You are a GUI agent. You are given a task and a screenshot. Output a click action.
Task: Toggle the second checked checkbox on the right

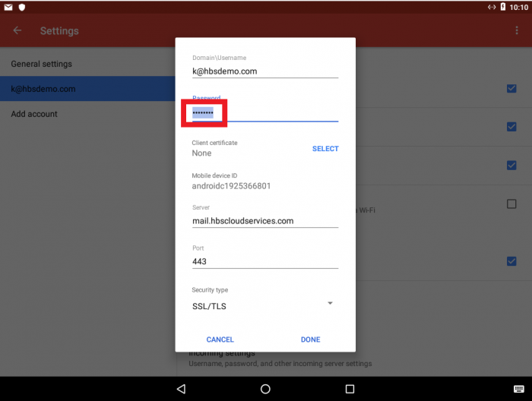click(x=511, y=127)
